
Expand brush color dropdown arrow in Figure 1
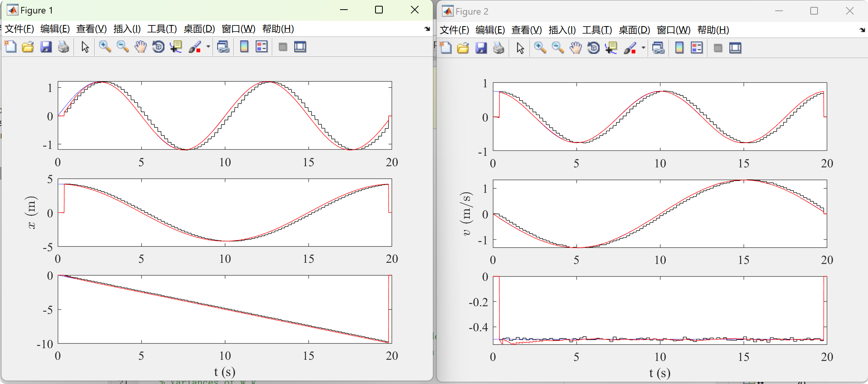[x=208, y=47]
